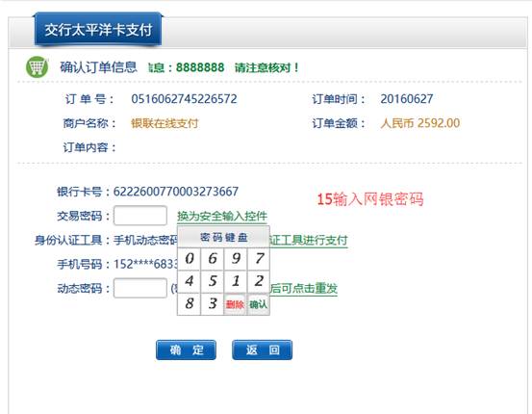Tap digit 3 on password keypad
The height and width of the screenshot is (414, 532).
pos(213,303)
